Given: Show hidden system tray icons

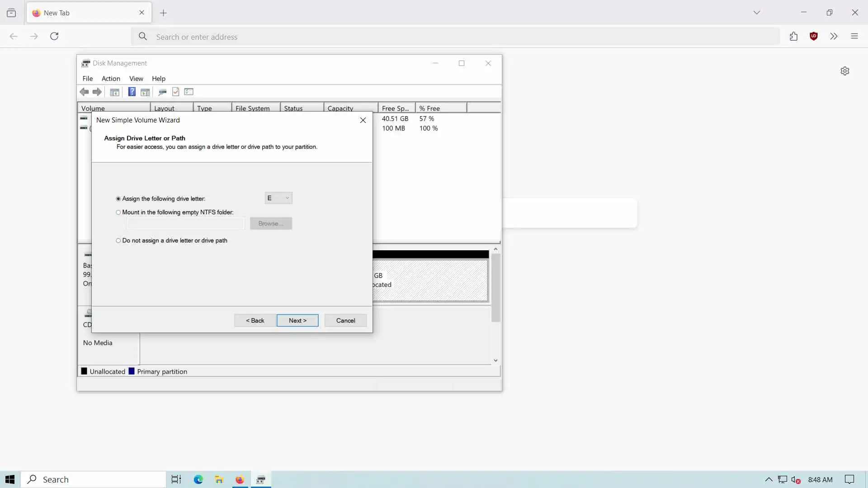Looking at the screenshot, I should click(769, 479).
